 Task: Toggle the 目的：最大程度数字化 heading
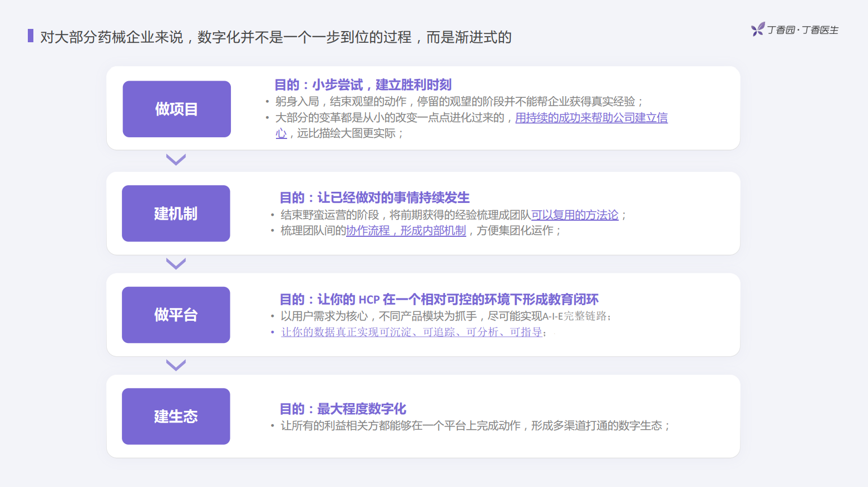click(343, 409)
